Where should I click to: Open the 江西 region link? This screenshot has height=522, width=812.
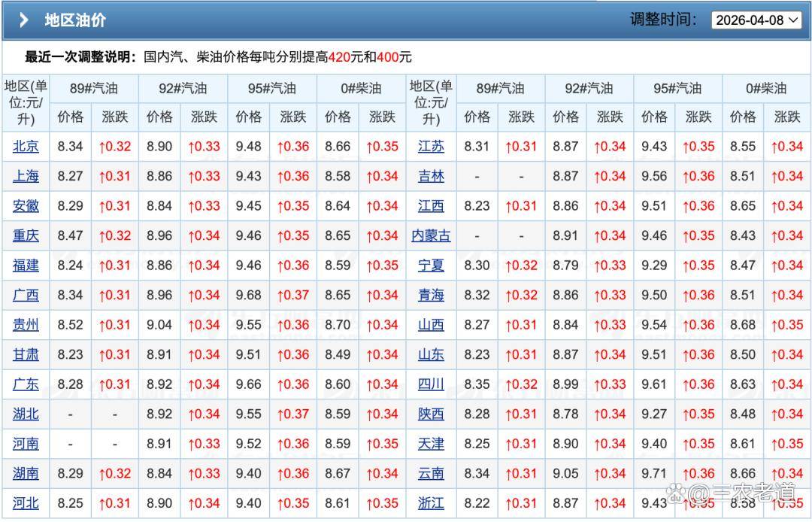pyautogui.click(x=432, y=206)
